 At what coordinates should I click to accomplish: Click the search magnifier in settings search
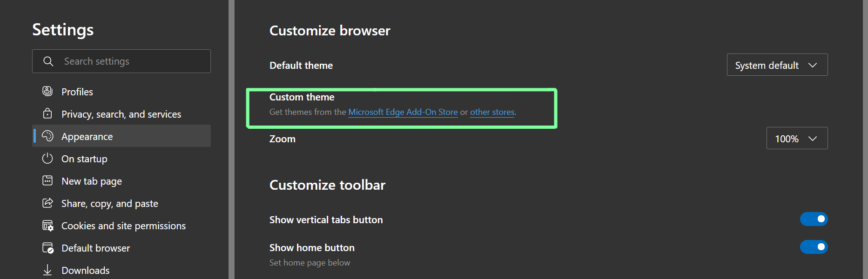pyautogui.click(x=48, y=61)
